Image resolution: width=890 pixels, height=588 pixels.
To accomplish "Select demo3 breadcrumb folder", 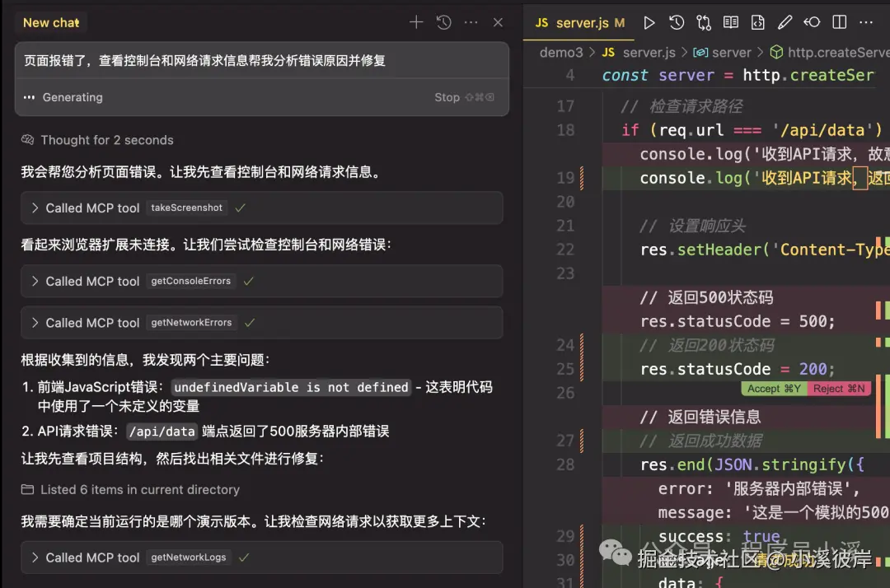I will (561, 53).
